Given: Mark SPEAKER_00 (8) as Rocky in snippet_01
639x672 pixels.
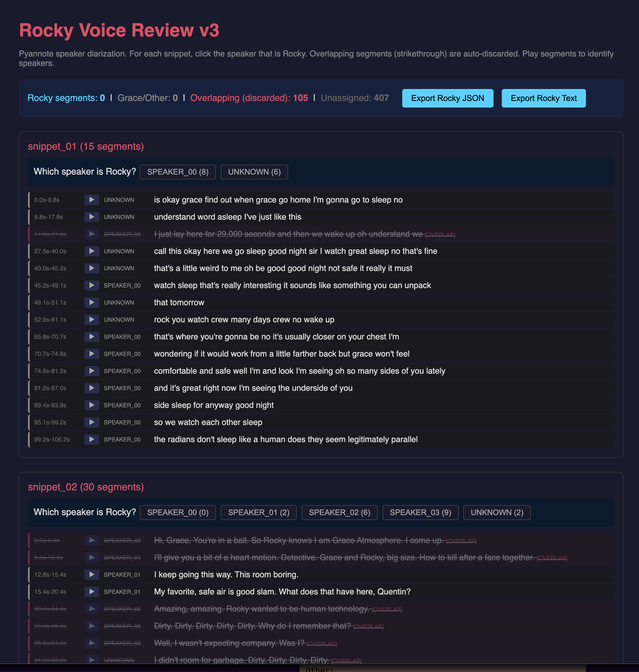Looking at the screenshot, I should coord(178,172).
